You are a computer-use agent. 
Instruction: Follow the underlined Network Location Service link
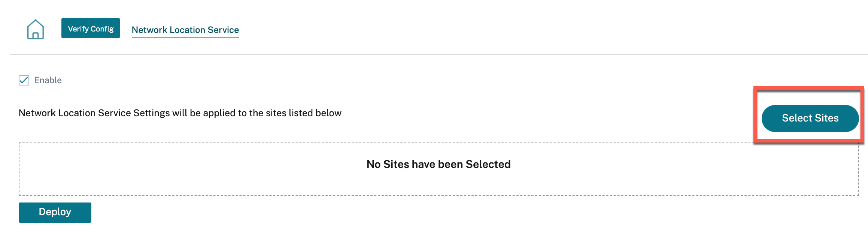[185, 30]
